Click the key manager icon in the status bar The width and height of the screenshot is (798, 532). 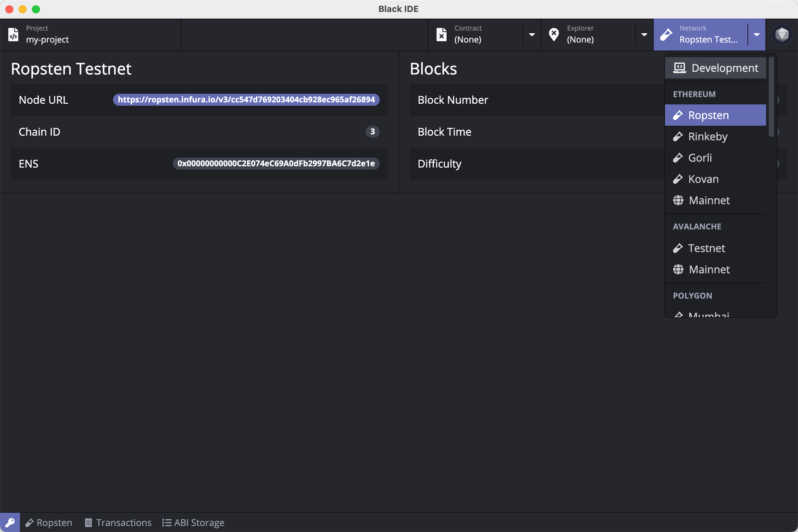[10, 522]
